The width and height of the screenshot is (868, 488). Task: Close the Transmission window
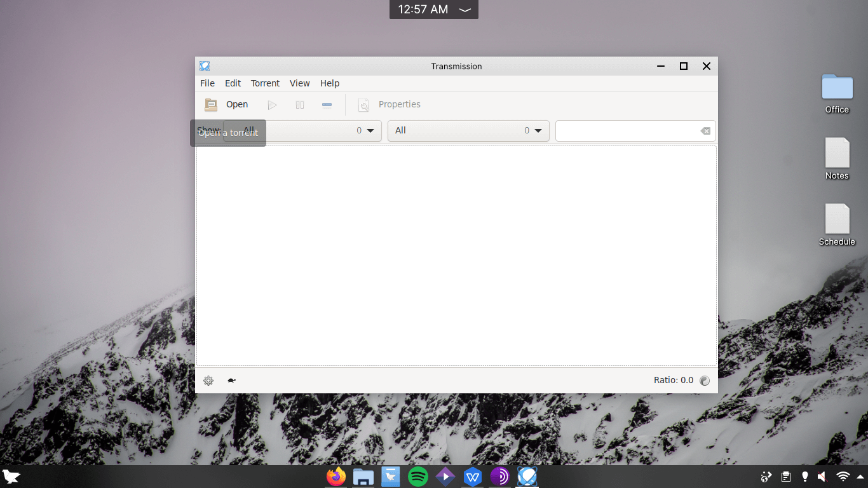click(x=706, y=66)
